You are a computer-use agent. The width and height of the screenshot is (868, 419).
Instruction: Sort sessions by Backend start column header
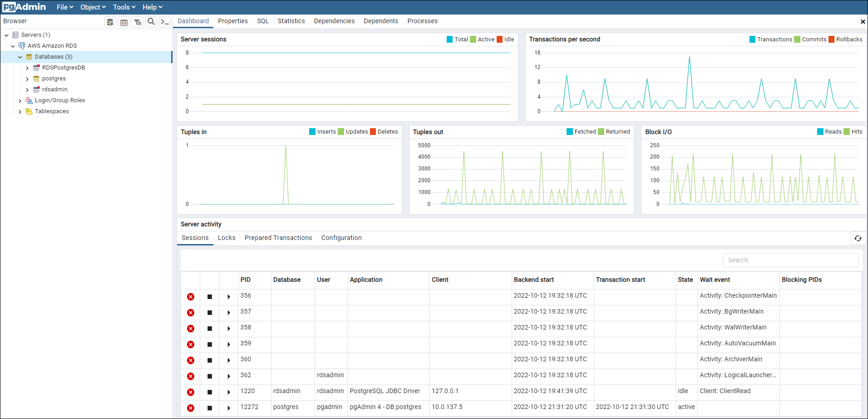pos(552,280)
